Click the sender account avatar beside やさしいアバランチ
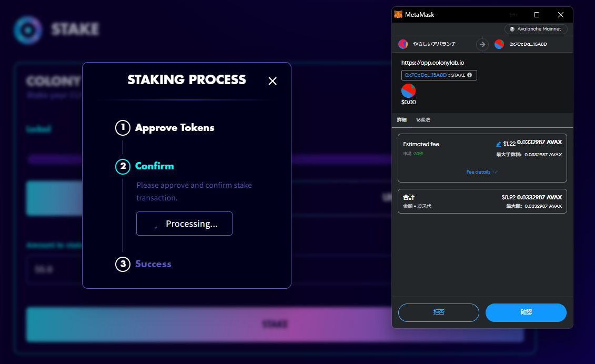 [x=403, y=44]
